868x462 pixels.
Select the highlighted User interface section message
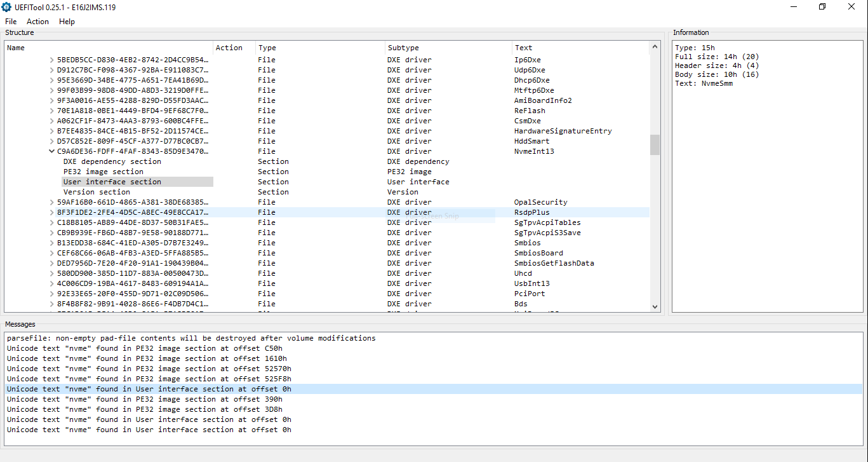(x=434, y=389)
